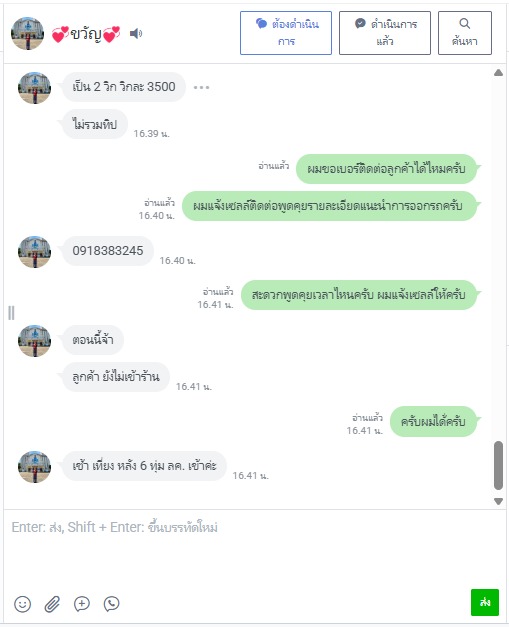
Task: Mark chat as ต้องดำเนินการ
Action: click(286, 33)
